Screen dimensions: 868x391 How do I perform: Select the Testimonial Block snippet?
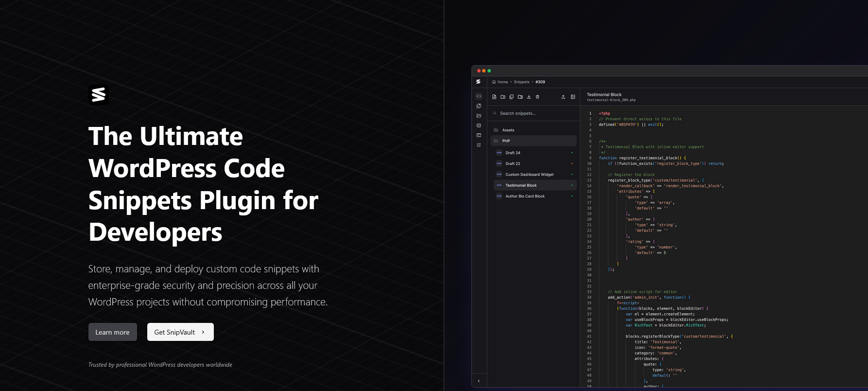(535, 185)
